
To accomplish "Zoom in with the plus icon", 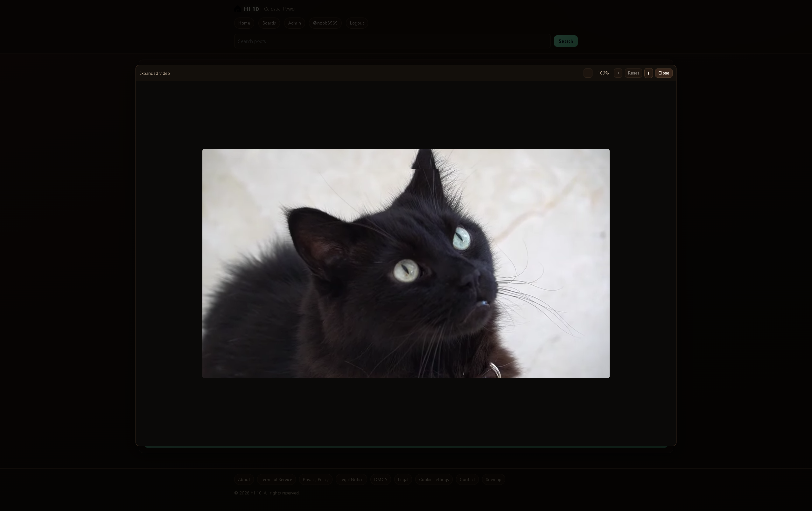I will coord(618,73).
